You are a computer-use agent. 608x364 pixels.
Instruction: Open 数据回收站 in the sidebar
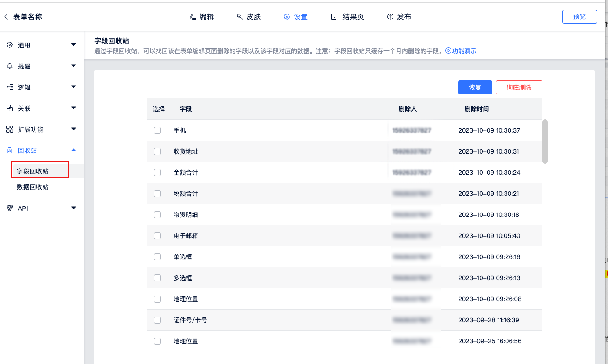point(33,187)
